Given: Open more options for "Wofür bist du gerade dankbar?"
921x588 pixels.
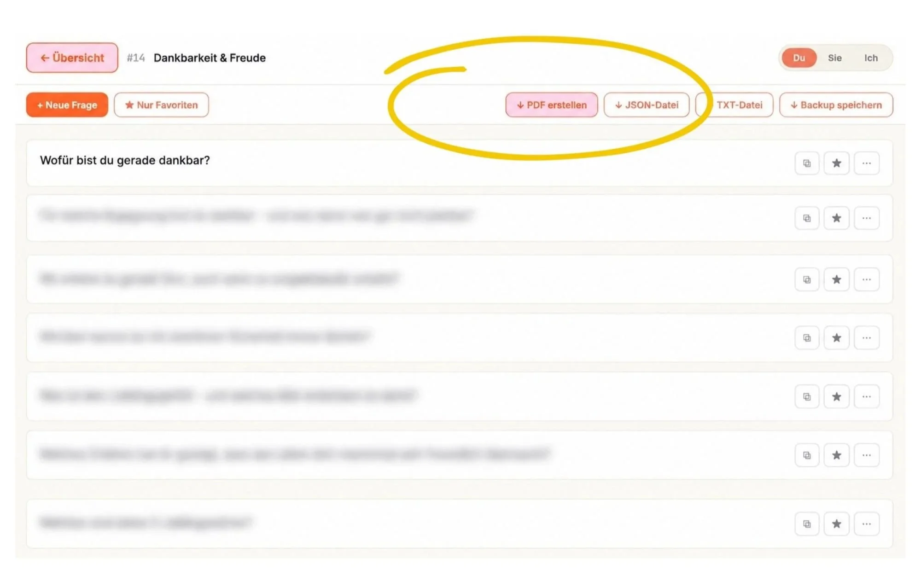Looking at the screenshot, I should point(866,163).
